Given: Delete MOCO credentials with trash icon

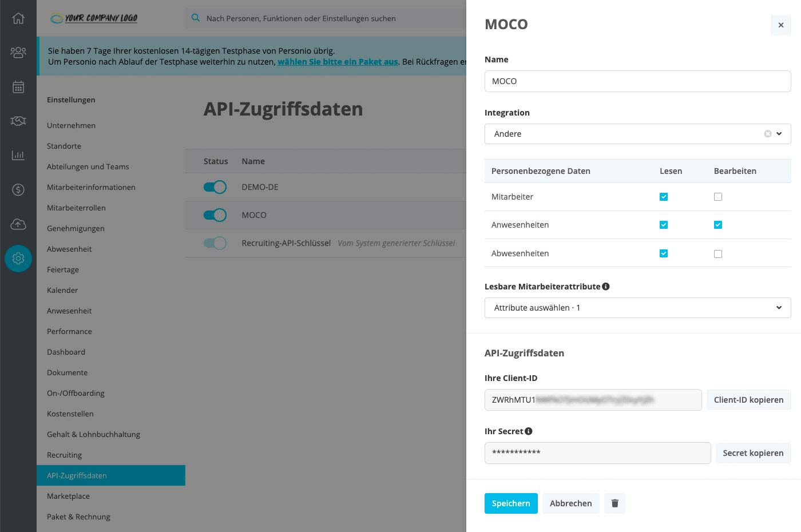Looking at the screenshot, I should pos(615,503).
